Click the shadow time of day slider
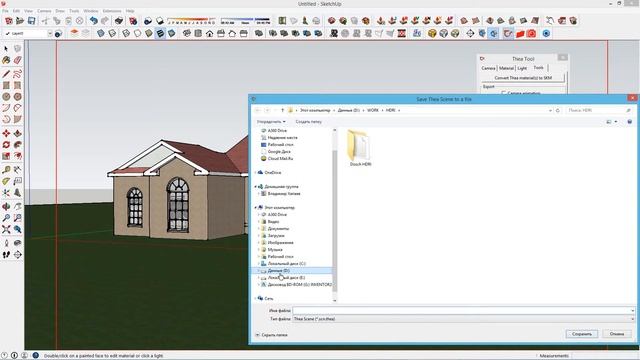This screenshot has height=360, width=640. [x=245, y=20]
